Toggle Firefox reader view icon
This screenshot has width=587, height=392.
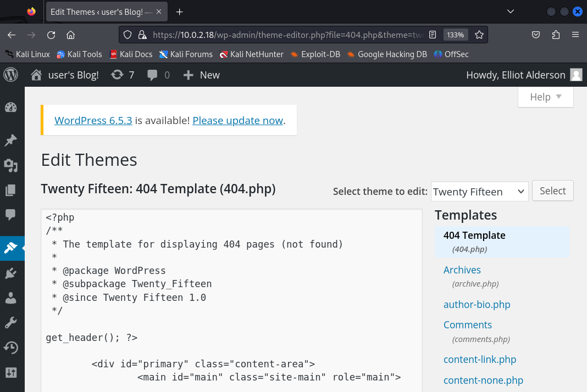(433, 35)
